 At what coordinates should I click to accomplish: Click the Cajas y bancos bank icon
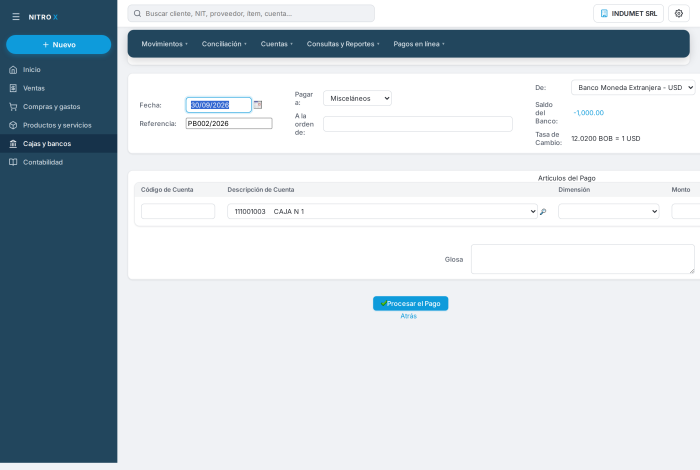(x=13, y=144)
